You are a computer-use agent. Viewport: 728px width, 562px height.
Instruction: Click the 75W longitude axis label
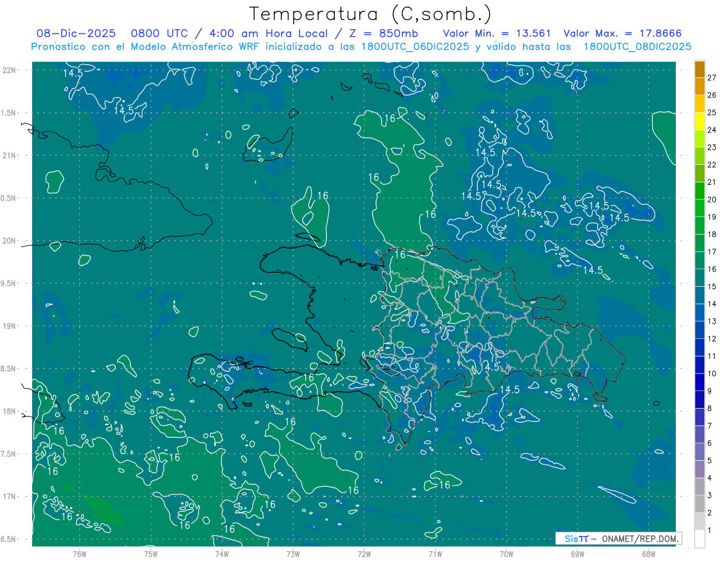150,554
